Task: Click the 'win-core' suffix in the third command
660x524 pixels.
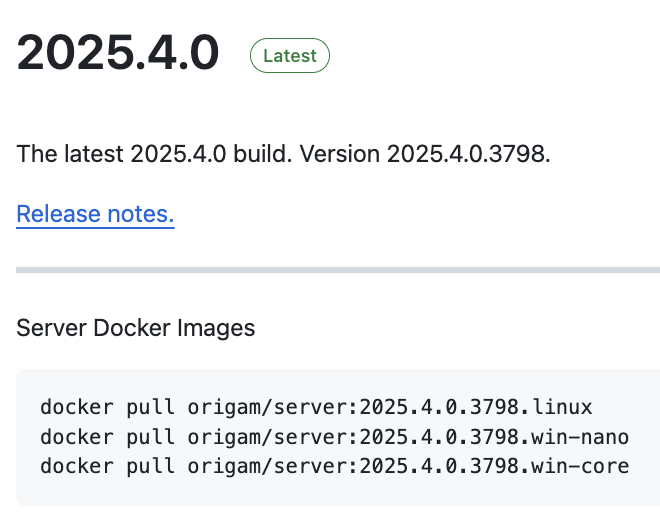Action: pos(580,466)
